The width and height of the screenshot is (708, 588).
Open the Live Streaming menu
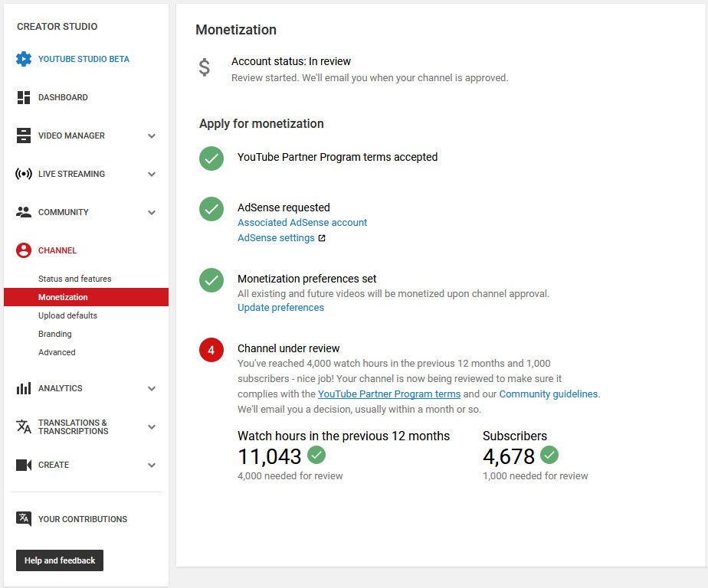click(x=71, y=175)
